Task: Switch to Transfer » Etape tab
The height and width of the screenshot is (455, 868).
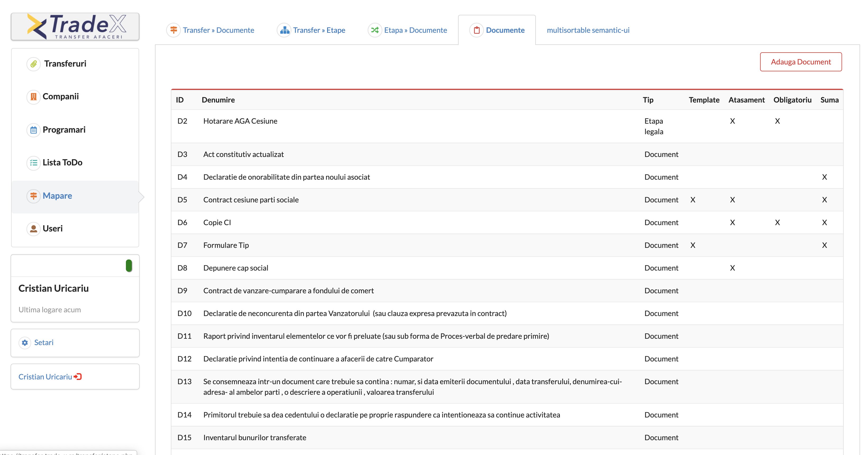Action: pos(311,30)
